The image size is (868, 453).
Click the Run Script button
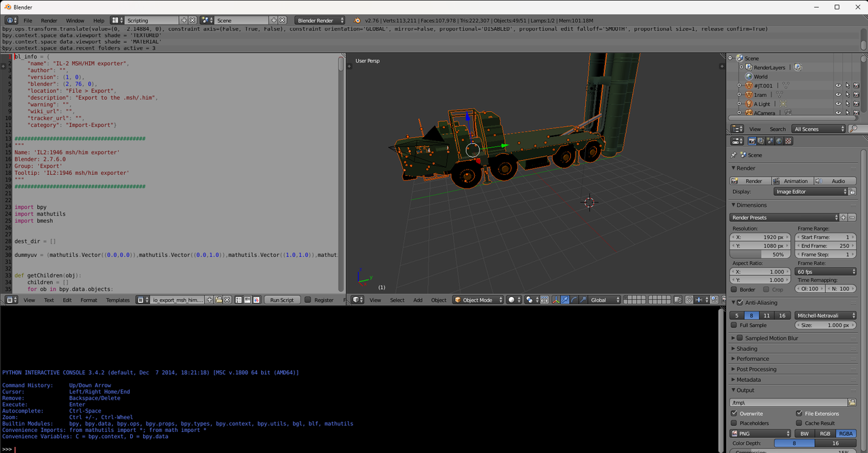282,300
